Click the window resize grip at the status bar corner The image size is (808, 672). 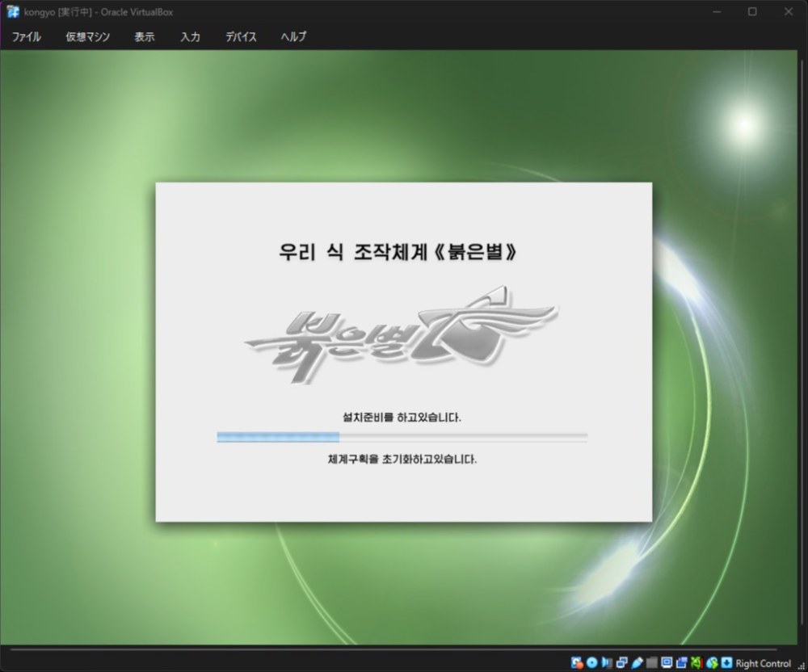[x=802, y=666]
